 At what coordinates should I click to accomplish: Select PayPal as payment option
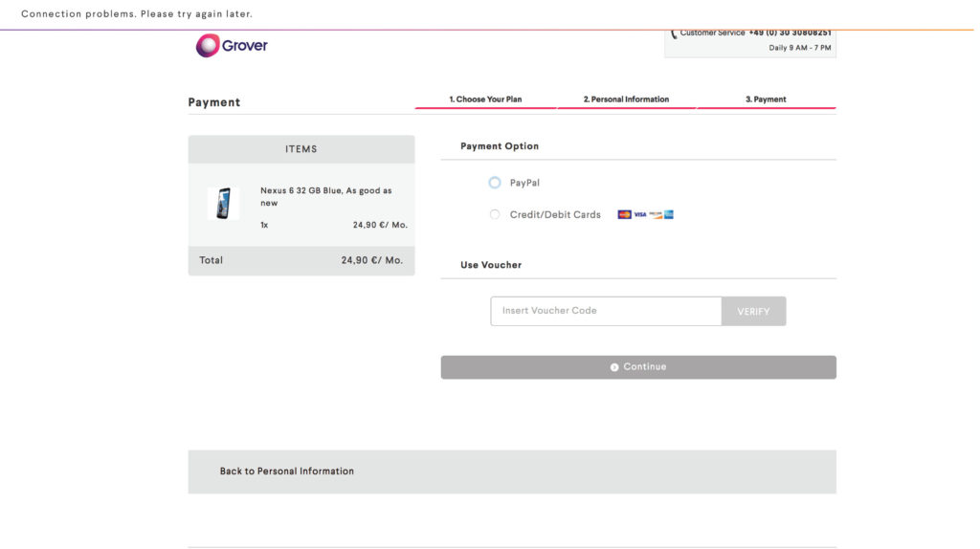point(495,183)
